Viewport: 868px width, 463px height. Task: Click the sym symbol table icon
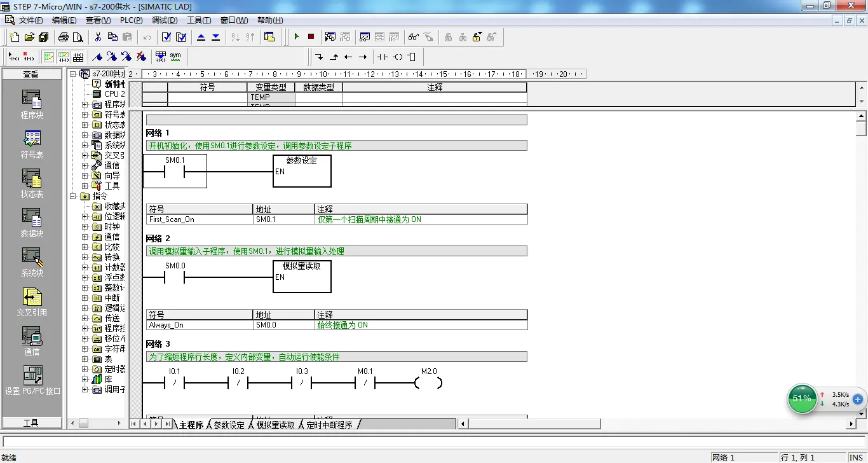click(x=175, y=57)
